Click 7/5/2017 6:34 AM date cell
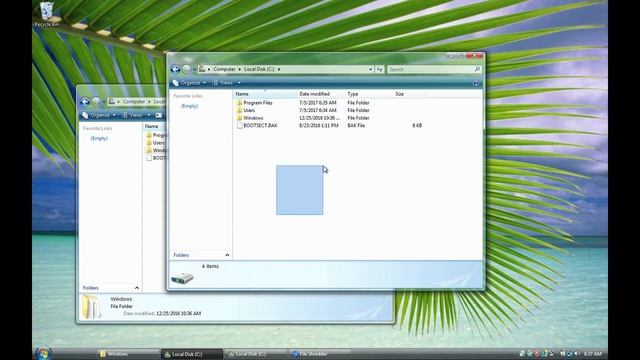 point(318,110)
